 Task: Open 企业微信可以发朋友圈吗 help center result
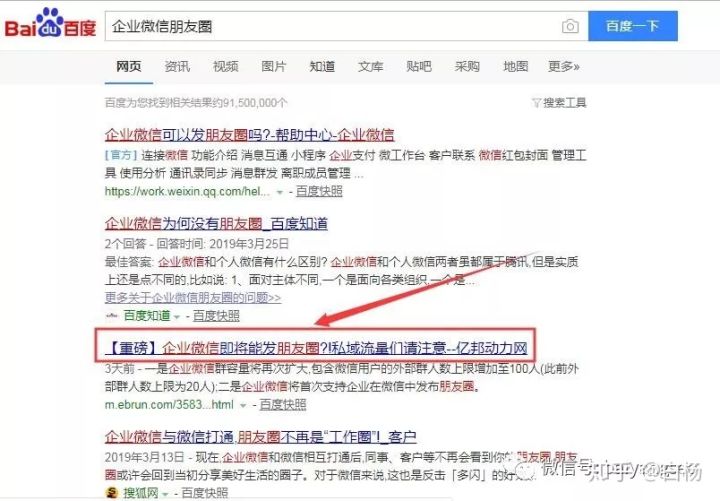coord(249,135)
